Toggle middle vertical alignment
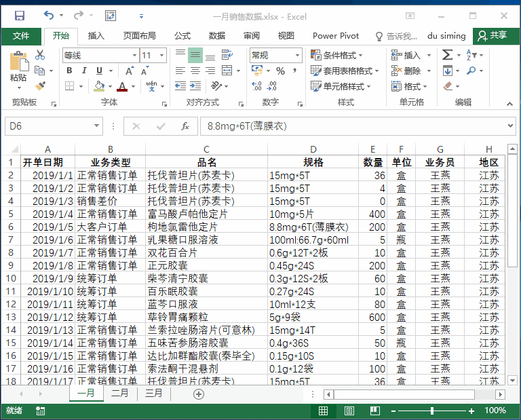This screenshot has height=420, width=521. click(195, 55)
